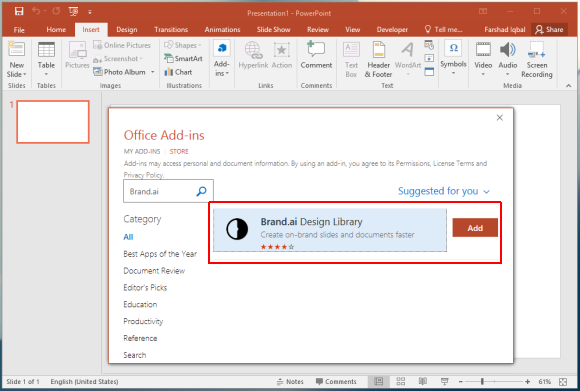Choose the Productivity category

[x=143, y=321]
